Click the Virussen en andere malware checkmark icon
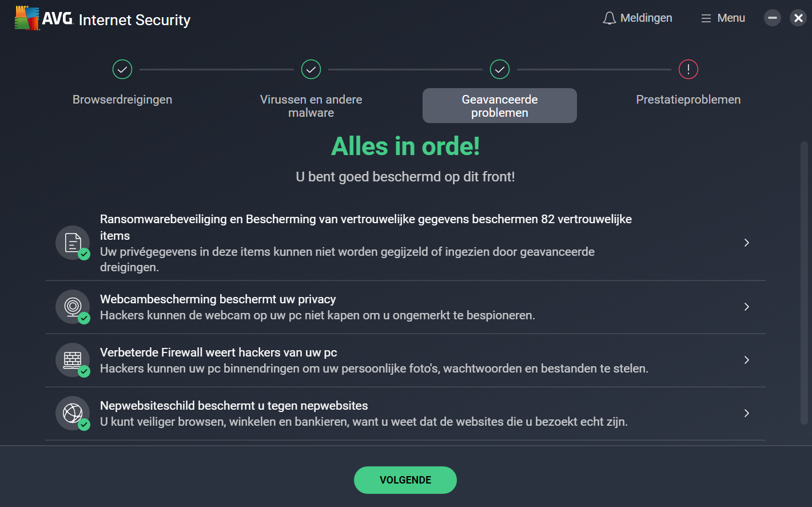This screenshot has width=812, height=507. [311, 69]
